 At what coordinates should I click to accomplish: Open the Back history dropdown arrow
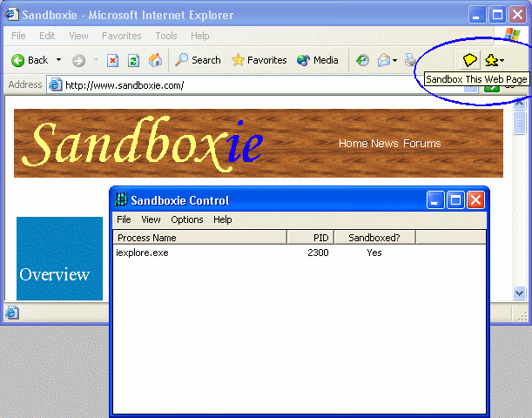[x=58, y=60]
